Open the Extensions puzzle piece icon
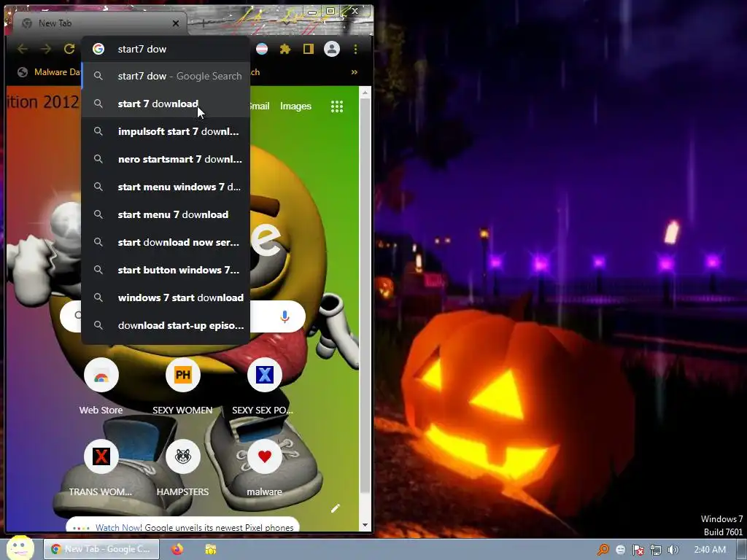 (x=285, y=49)
